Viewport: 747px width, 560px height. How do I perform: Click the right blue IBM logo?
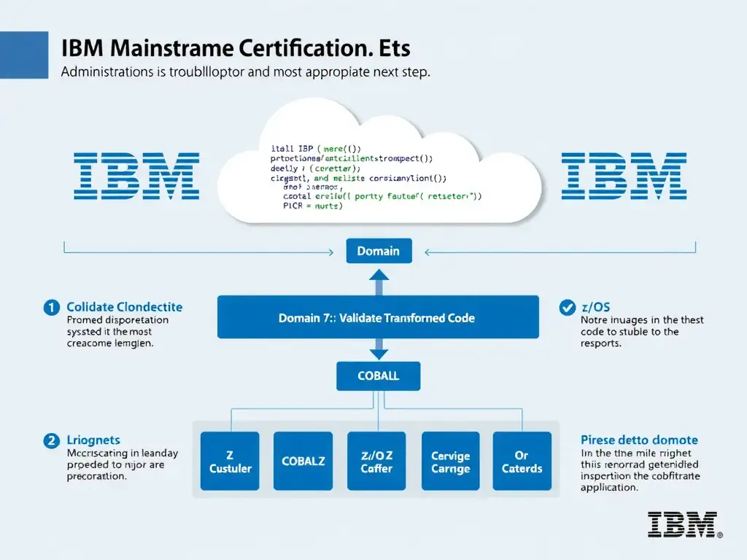(624, 176)
